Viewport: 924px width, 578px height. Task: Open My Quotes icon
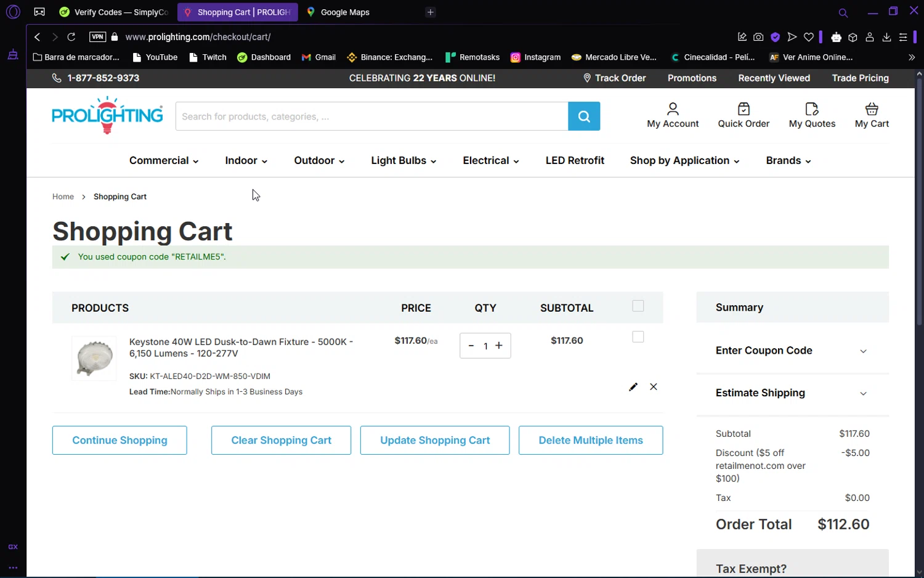[x=812, y=115]
